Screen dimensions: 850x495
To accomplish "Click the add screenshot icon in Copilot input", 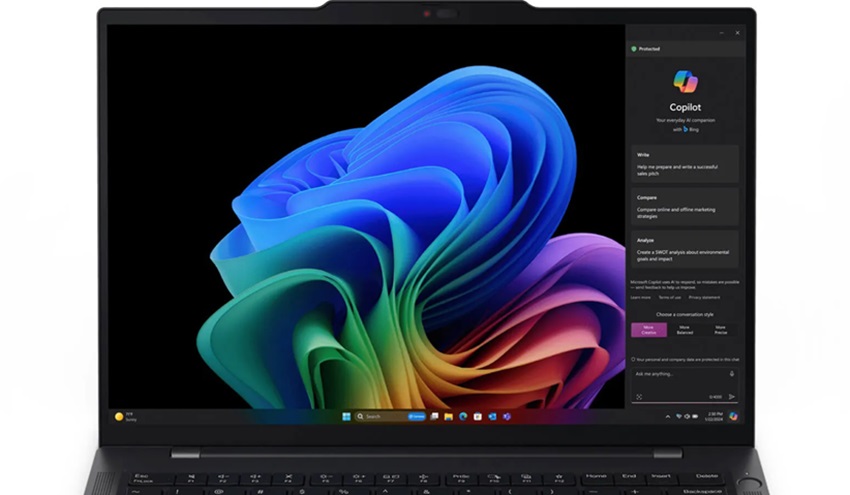I will (x=639, y=397).
